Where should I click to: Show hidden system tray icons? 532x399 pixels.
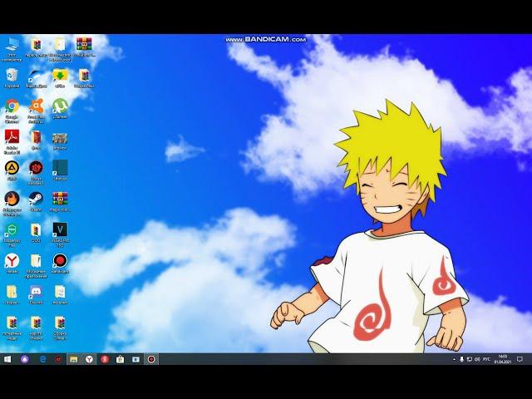454,359
